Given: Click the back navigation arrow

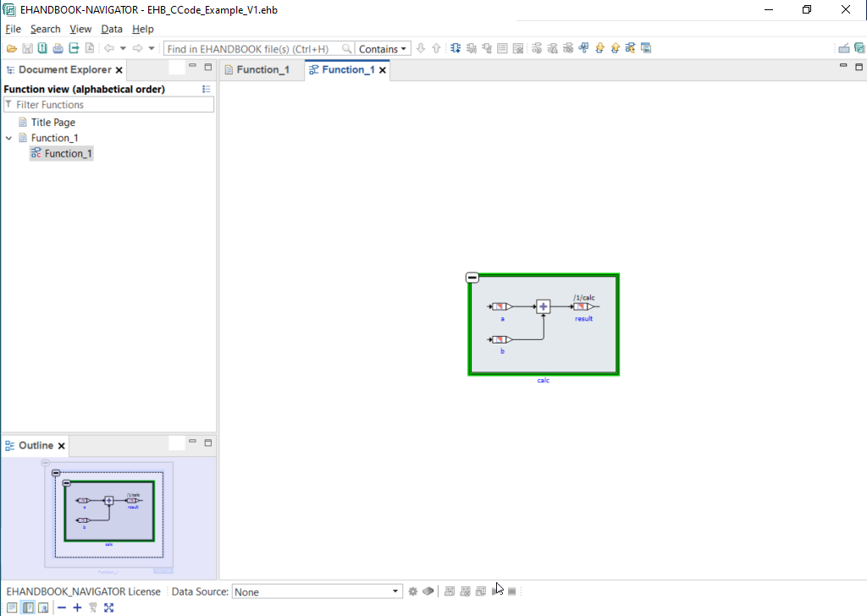Looking at the screenshot, I should [108, 48].
